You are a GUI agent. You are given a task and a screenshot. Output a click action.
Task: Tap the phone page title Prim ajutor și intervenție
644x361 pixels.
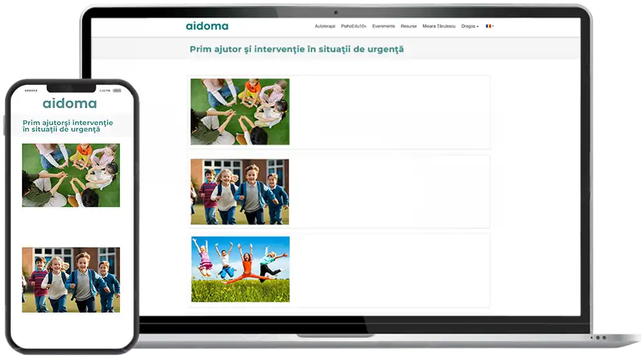pyautogui.click(x=68, y=126)
